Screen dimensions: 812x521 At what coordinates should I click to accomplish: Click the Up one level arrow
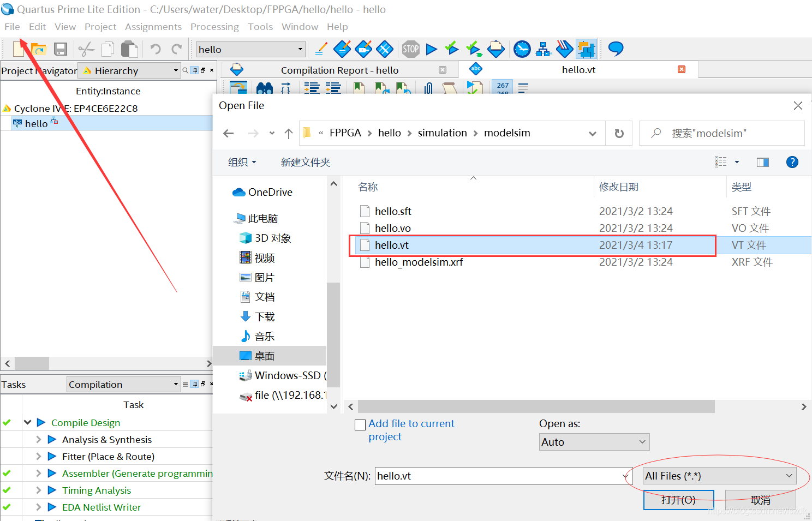(x=289, y=133)
